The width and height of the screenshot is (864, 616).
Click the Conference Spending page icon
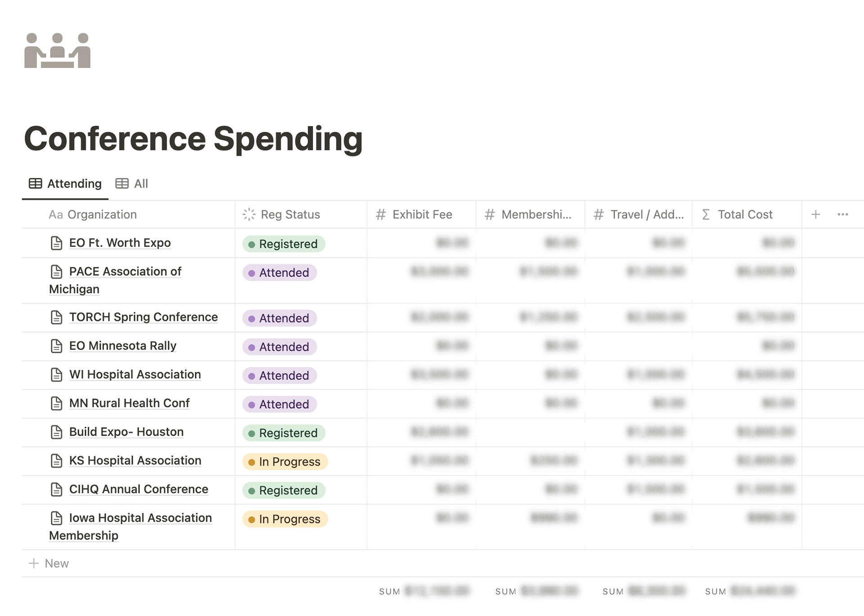point(57,50)
